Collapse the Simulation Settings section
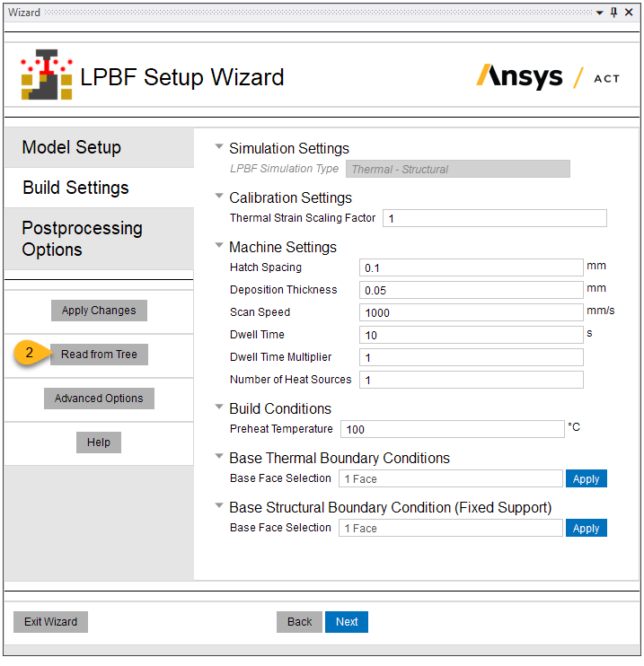The image size is (644, 666). pos(219,146)
